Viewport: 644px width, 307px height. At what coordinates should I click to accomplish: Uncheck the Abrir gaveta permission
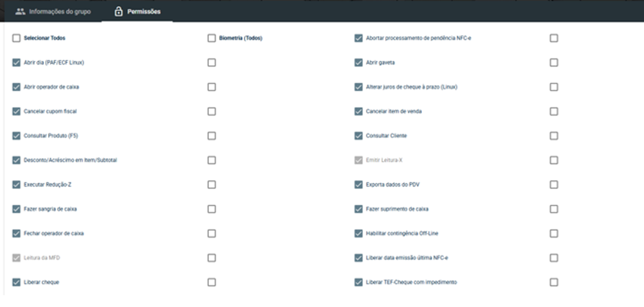(x=358, y=62)
